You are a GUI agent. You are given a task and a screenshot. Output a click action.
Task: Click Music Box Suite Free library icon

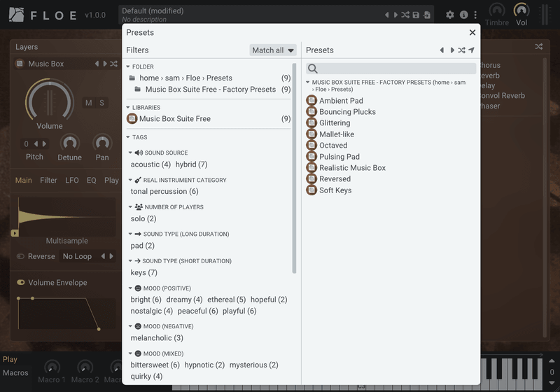pyautogui.click(x=132, y=118)
